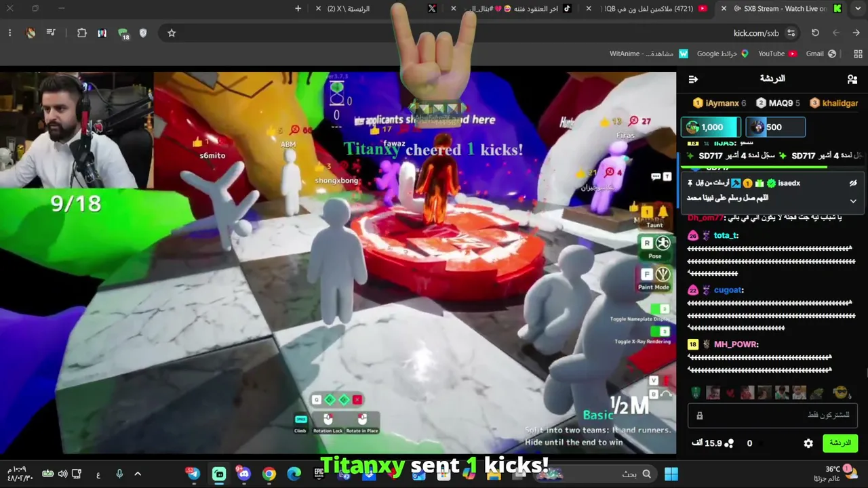Open the Chrome profile avatar
The width and height of the screenshot is (868, 488).
point(31,33)
